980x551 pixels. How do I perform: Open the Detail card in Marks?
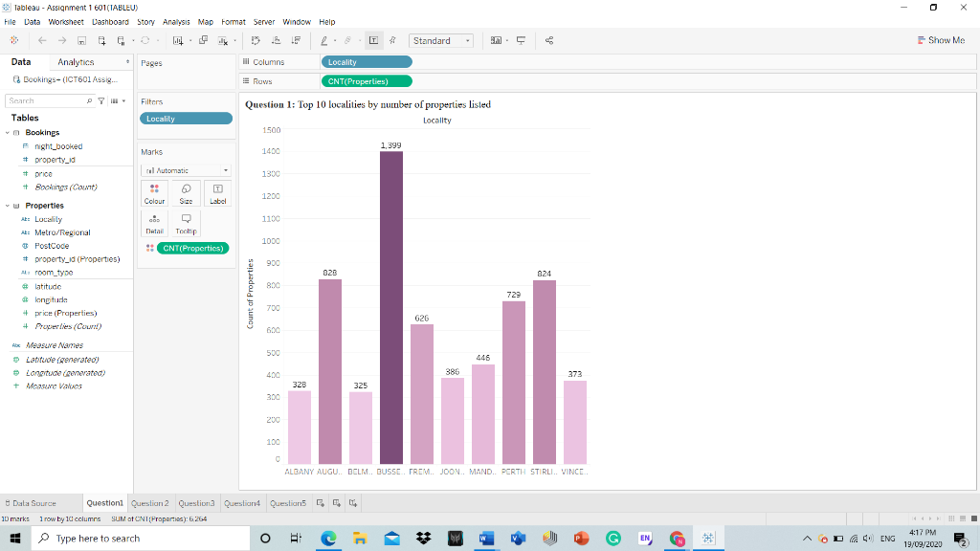tap(154, 227)
